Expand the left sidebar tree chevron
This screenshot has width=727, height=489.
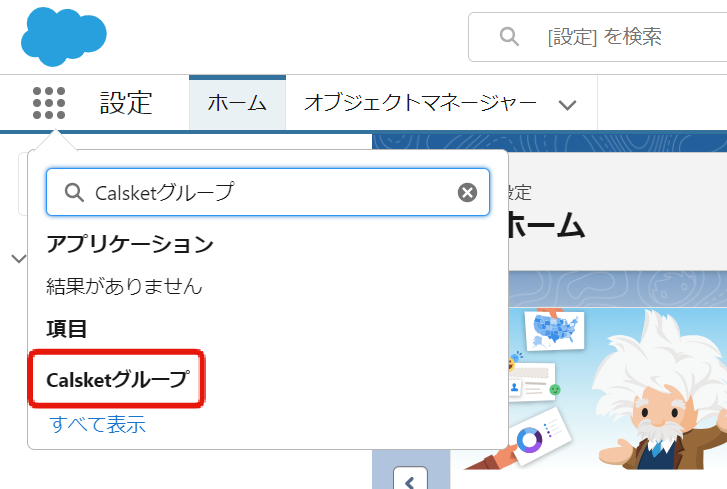[x=18, y=259]
